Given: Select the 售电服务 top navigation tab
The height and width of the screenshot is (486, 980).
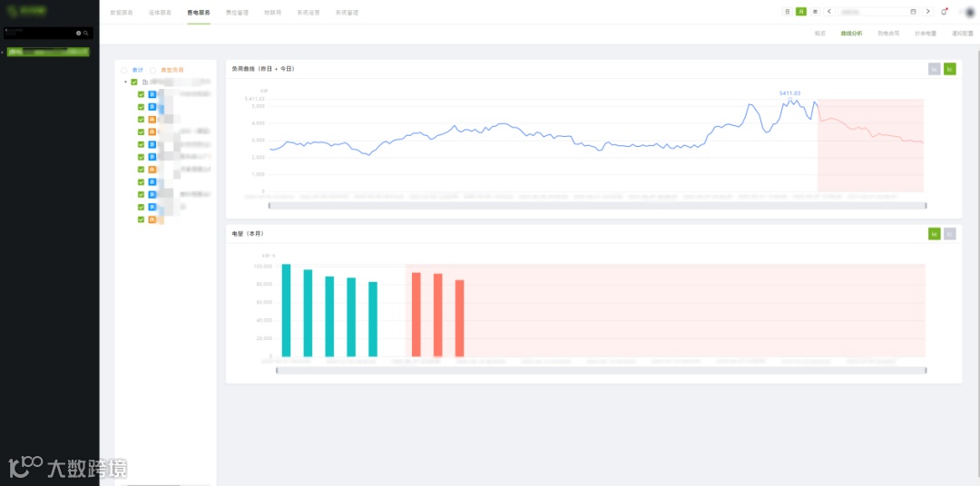Looking at the screenshot, I should tap(199, 13).
